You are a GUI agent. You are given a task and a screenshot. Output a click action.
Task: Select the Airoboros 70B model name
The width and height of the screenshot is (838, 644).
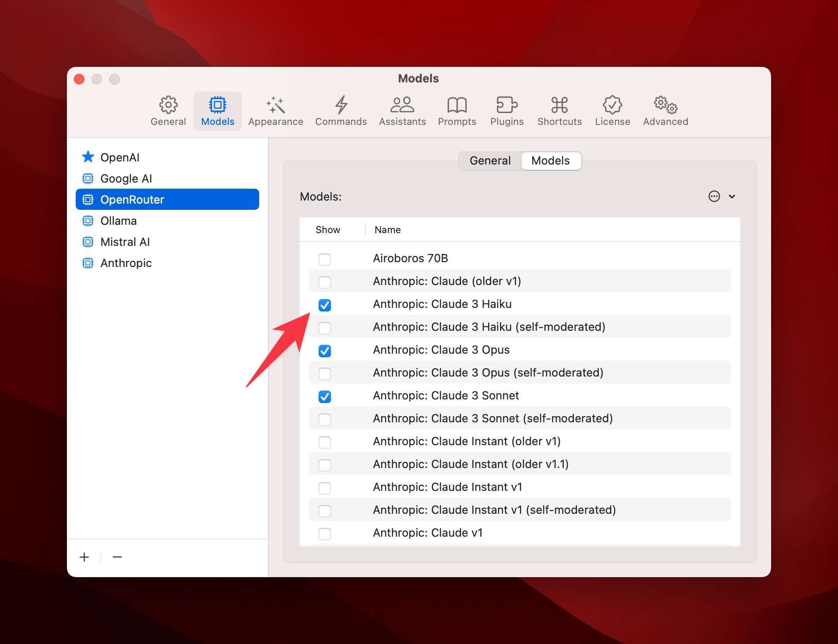tap(410, 258)
